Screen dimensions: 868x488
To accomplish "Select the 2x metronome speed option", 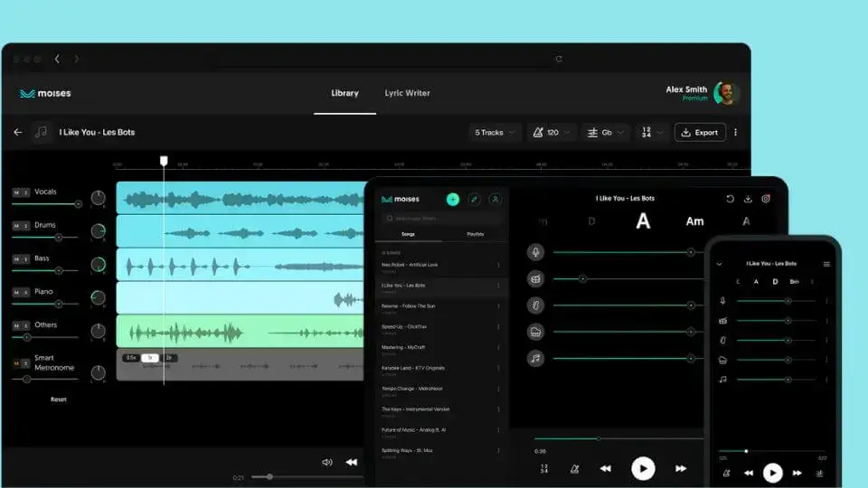I will click(169, 358).
